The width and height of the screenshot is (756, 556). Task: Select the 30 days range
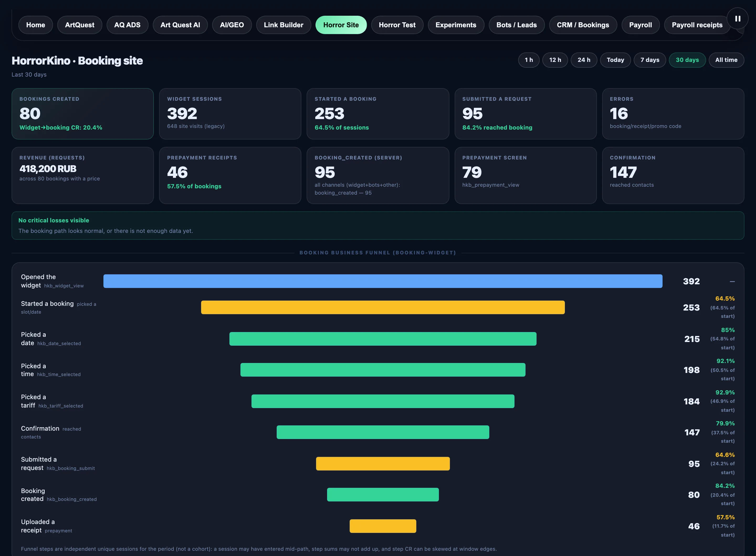(687, 60)
